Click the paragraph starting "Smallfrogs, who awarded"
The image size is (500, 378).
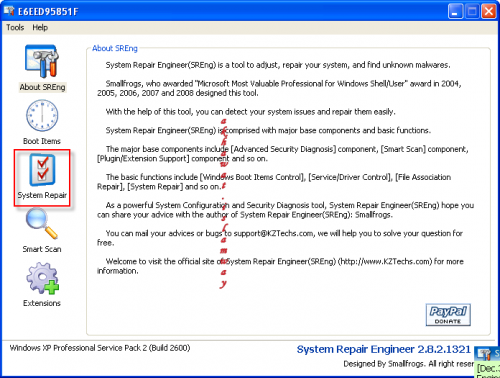coord(279,88)
